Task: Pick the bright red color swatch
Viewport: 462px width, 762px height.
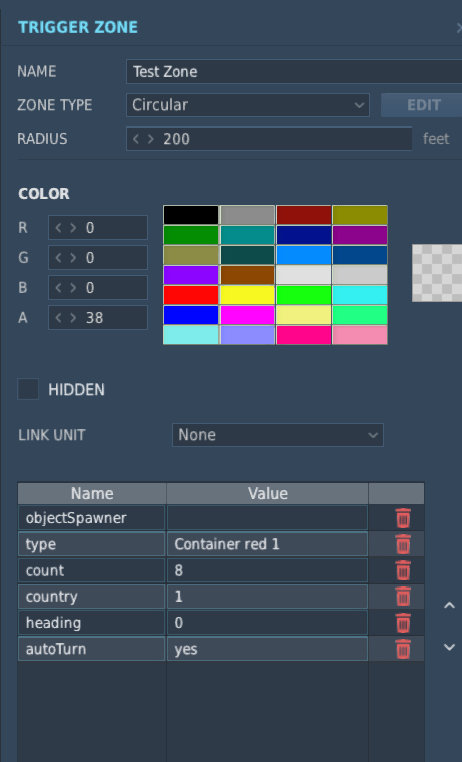Action: (191, 295)
